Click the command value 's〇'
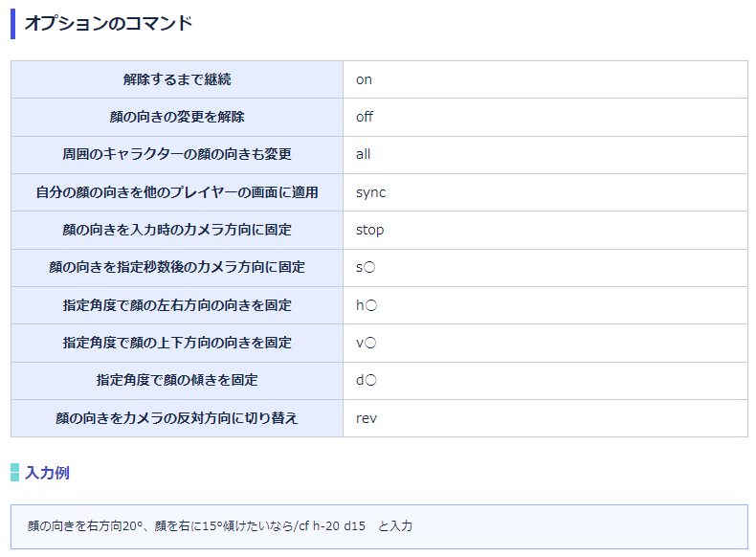Viewport: 756px width, 557px height. [366, 267]
